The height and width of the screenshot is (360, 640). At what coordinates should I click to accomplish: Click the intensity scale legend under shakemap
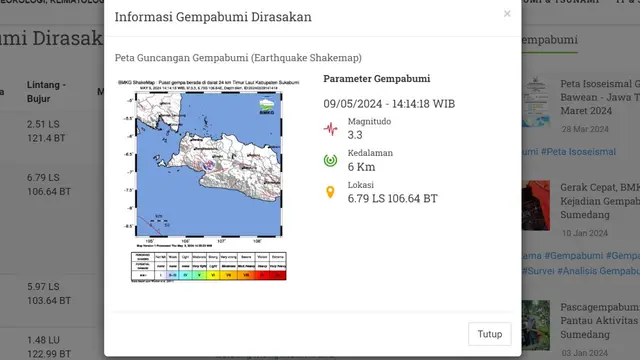(209, 267)
